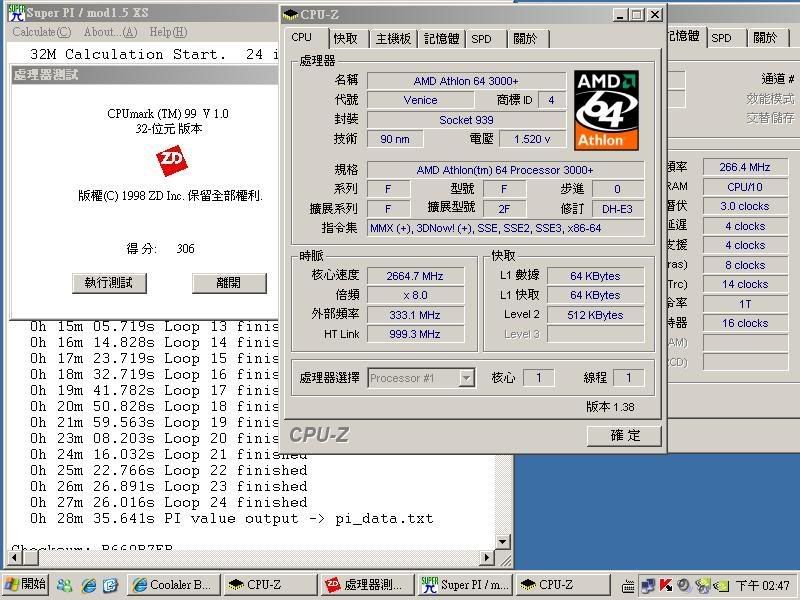Click the technology value 90 nm
Image resolution: width=800 pixels, height=600 pixels.
pyautogui.click(x=395, y=139)
